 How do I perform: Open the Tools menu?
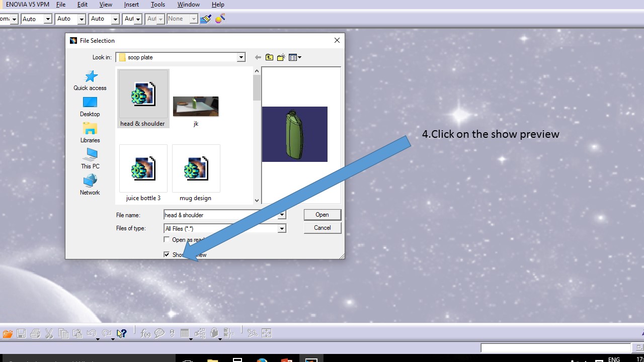[158, 5]
